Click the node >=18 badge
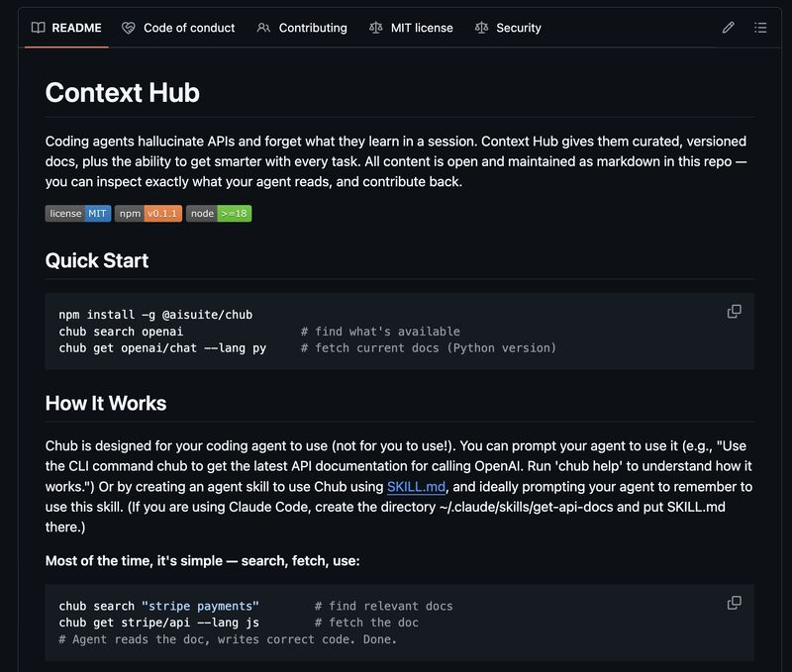This screenshot has height=672, width=792. 219,213
